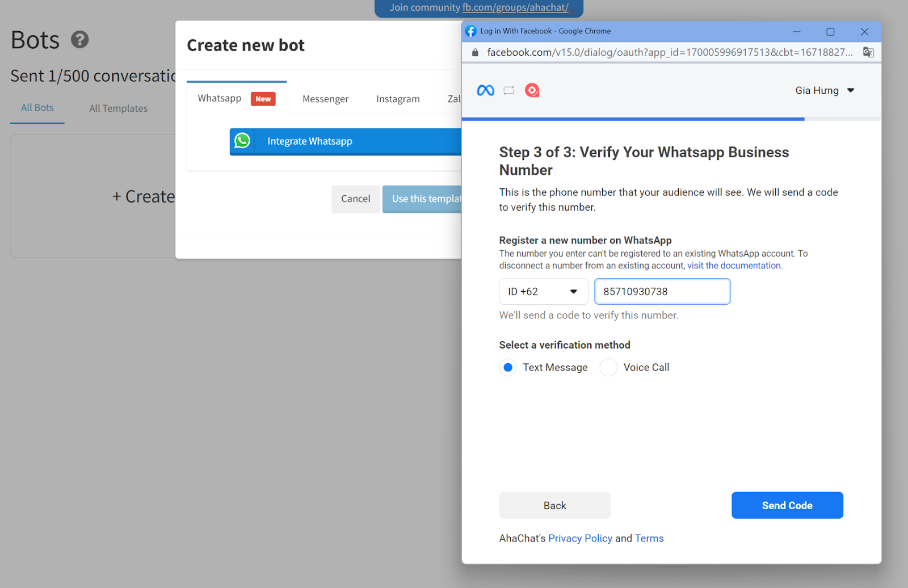Click the 'Step 3 of 3' heading
The image size is (908, 588).
click(x=644, y=161)
